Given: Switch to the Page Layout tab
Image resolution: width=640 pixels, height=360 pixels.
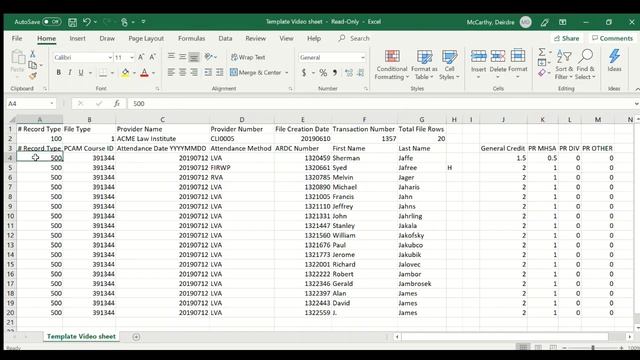Looking at the screenshot, I should click(146, 38).
